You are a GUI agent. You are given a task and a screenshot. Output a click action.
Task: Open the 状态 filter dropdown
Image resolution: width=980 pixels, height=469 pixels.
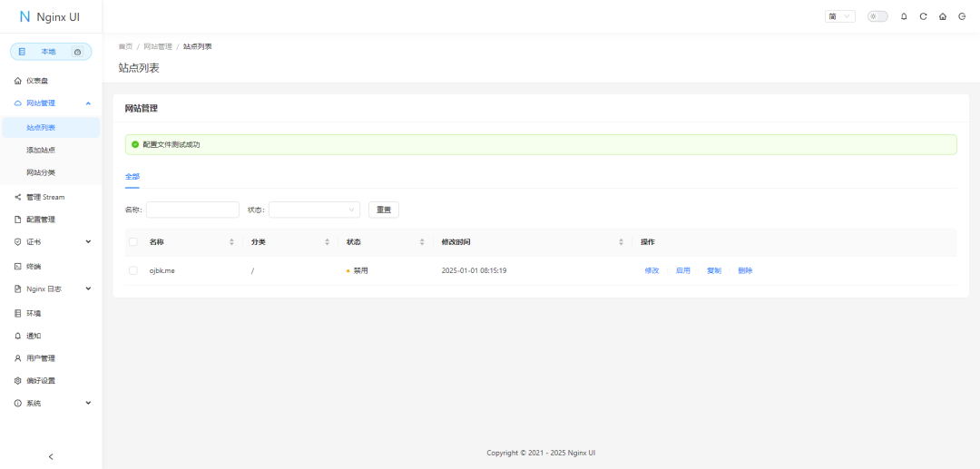[x=314, y=210]
